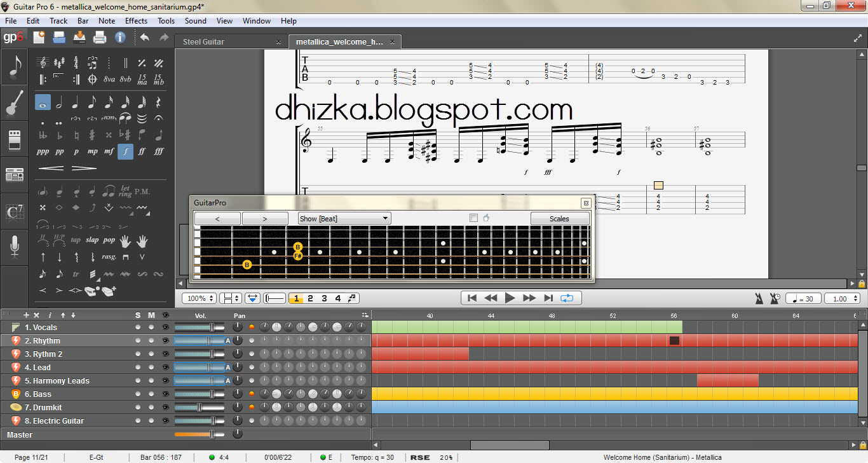Mute the Bass track
Image resolution: width=868 pixels, height=463 pixels.
151,394
